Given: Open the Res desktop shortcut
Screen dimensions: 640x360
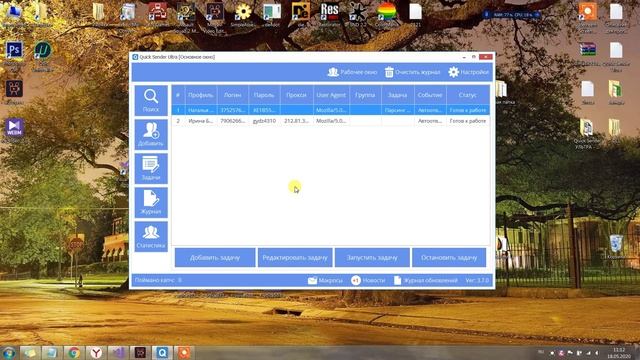Looking at the screenshot, I should (329, 15).
